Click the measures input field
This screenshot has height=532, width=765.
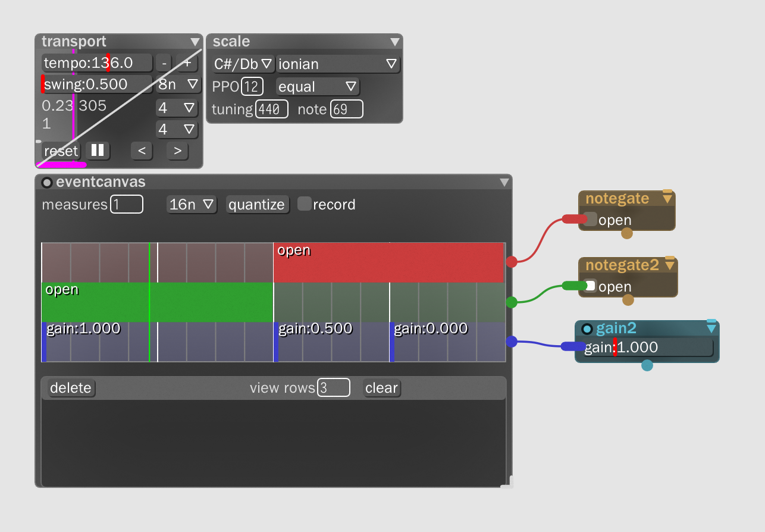(127, 204)
